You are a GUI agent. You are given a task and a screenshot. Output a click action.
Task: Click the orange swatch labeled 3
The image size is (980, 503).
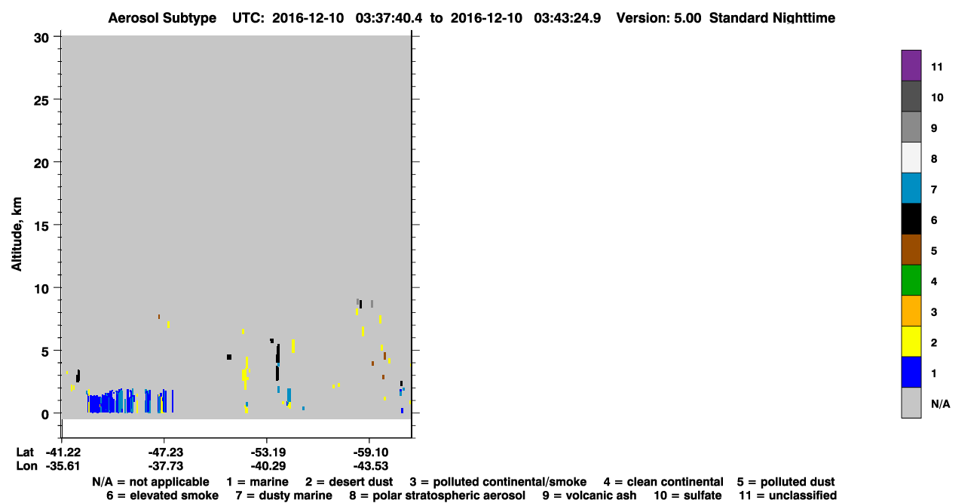pyautogui.click(x=911, y=311)
